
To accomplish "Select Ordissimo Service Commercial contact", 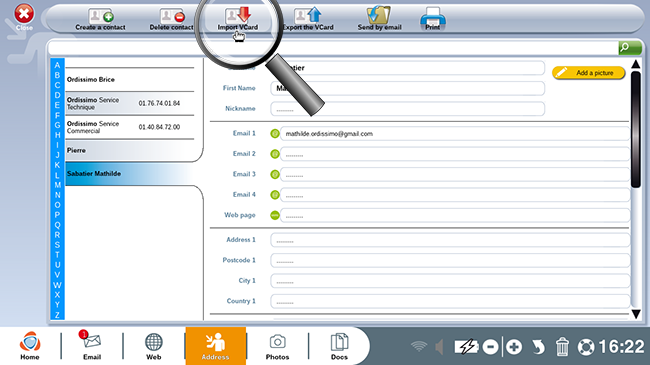I will click(130, 127).
